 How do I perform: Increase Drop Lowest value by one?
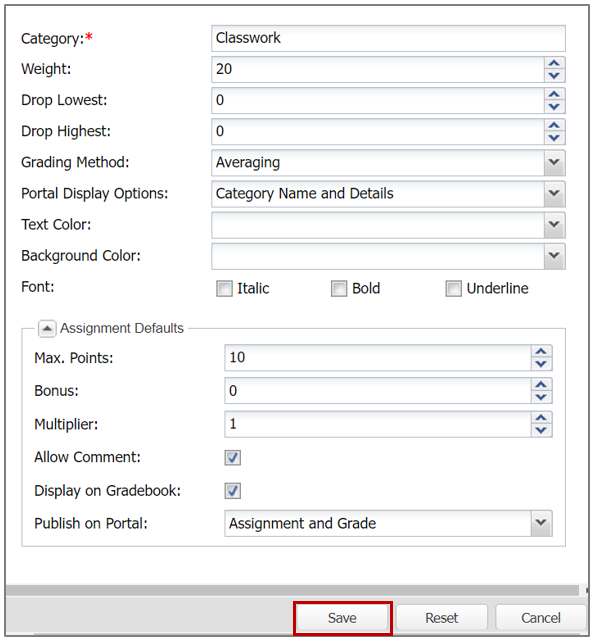[x=554, y=94]
